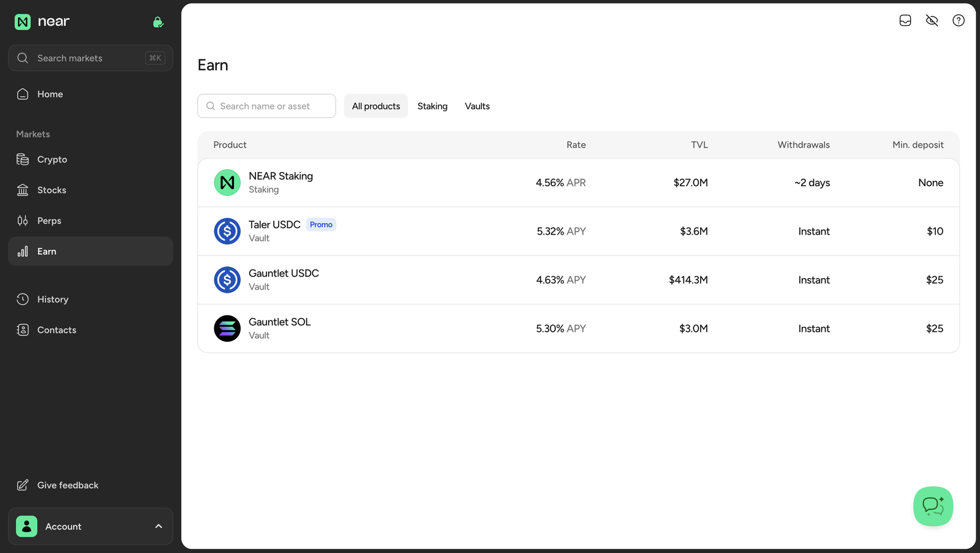This screenshot has height=553, width=980.
Task: Open Contacts from the sidebar
Action: (91, 329)
